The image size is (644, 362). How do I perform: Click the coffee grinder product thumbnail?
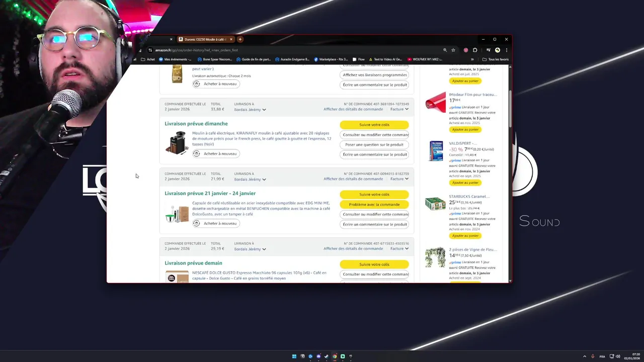(x=177, y=143)
